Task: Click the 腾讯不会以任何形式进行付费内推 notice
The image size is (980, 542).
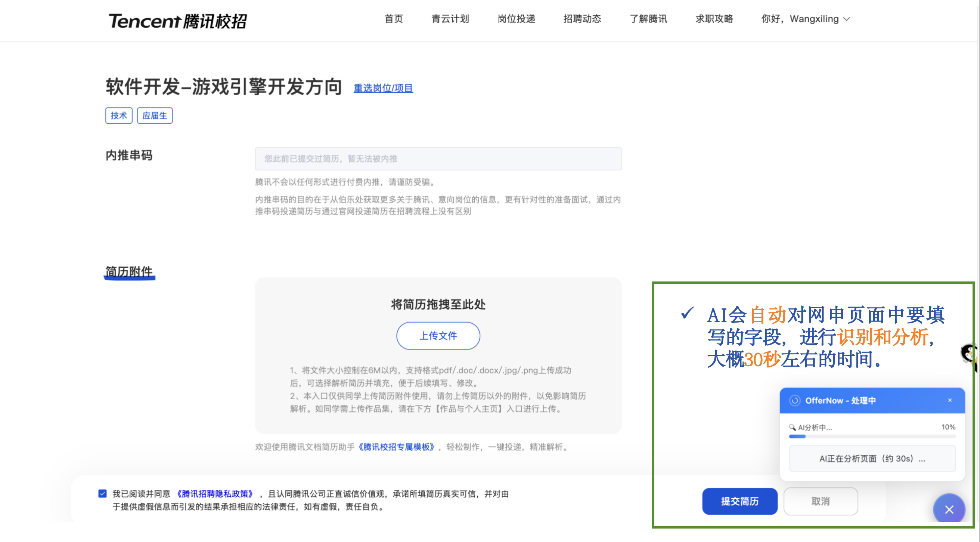Action: 345,182
